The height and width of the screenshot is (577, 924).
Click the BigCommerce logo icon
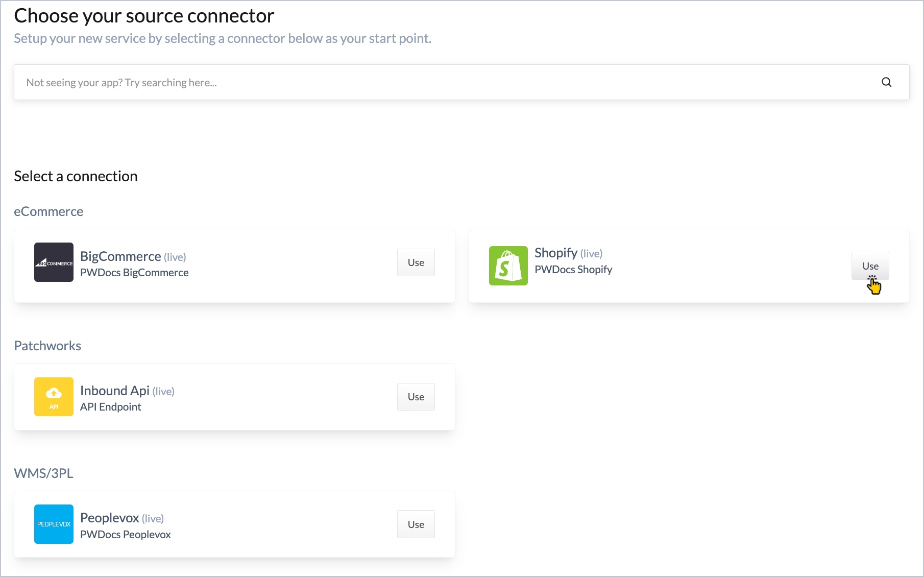[54, 262]
